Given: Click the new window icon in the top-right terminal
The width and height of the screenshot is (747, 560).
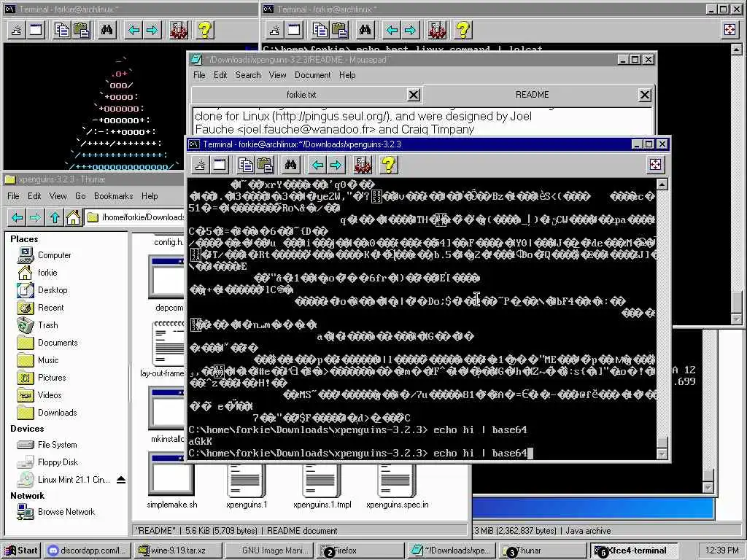Looking at the screenshot, I should [x=295, y=30].
